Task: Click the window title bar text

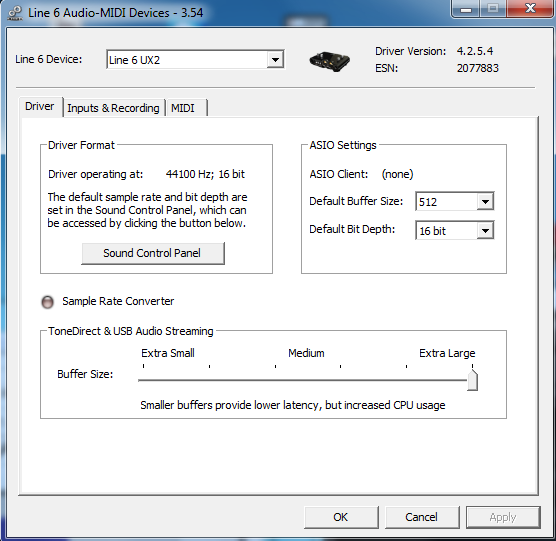Action: [x=116, y=13]
